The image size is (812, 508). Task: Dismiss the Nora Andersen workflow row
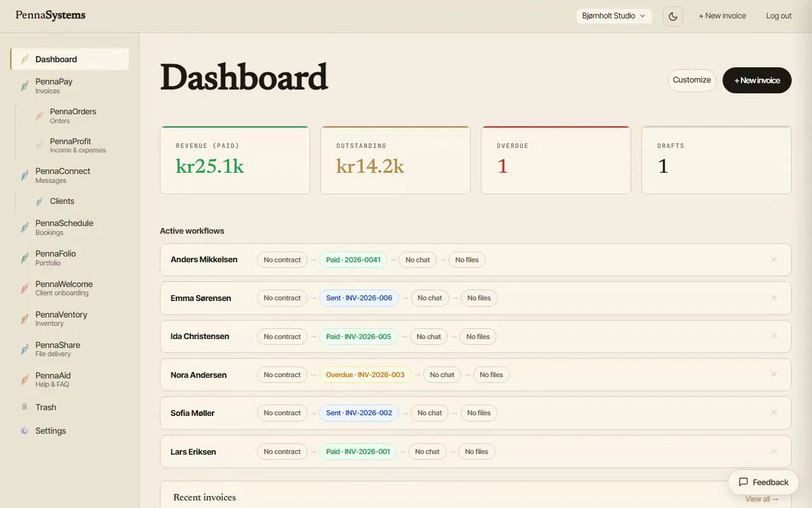click(774, 375)
